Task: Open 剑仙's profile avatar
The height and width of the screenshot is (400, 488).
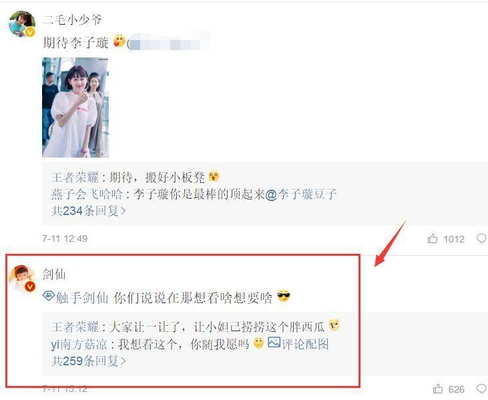Action: coord(22,279)
